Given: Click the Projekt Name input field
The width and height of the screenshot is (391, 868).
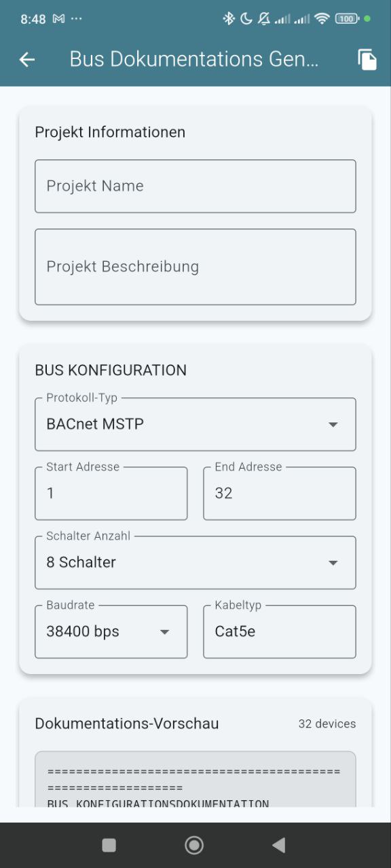Looking at the screenshot, I should [195, 186].
